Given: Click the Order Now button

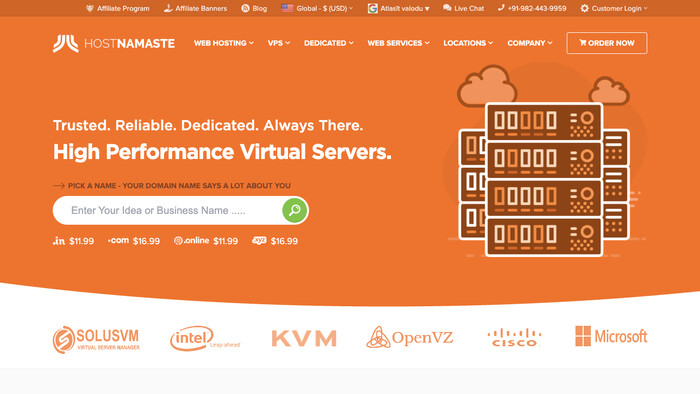Looking at the screenshot, I should [x=607, y=43].
